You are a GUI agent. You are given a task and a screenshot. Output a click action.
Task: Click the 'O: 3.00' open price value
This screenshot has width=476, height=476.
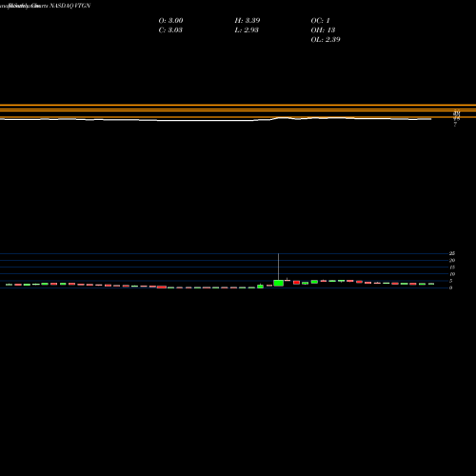coord(170,21)
